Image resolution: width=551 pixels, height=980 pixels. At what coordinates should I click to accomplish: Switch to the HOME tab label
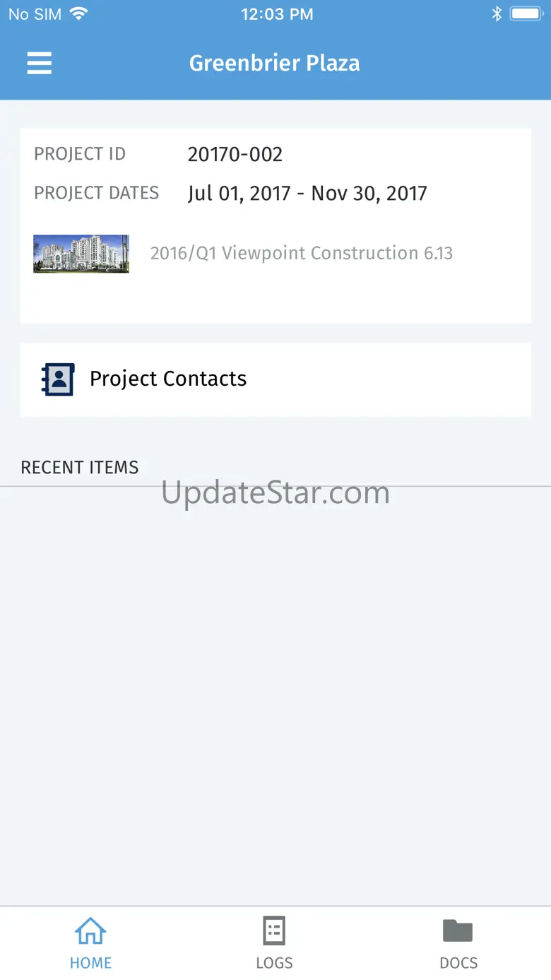point(90,963)
